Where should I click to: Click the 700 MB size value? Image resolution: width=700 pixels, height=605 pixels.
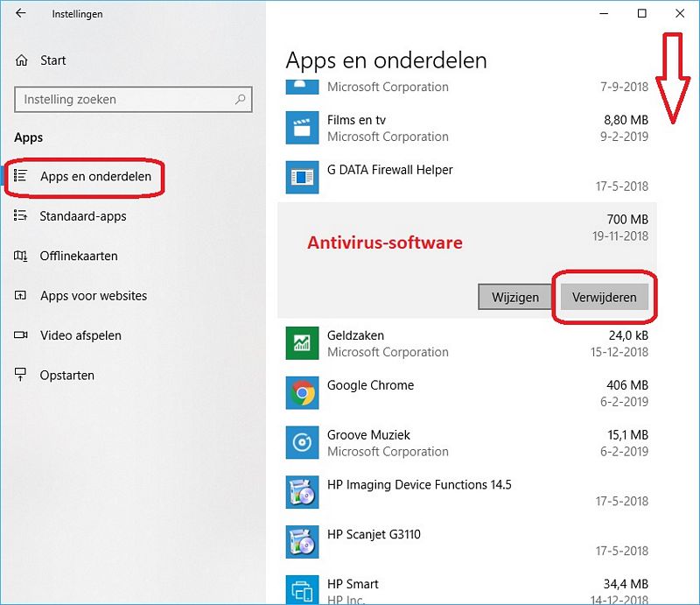[x=627, y=220]
